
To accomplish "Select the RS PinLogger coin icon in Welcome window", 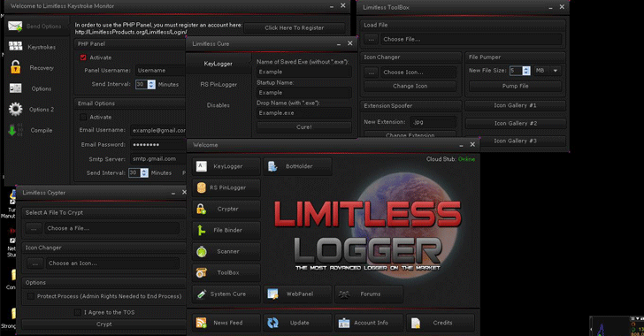I will (x=202, y=187).
